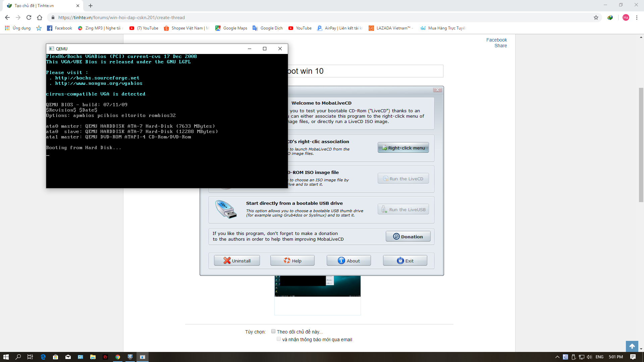Click the thread title input field
This screenshot has height=362, width=644.
coord(365,71)
